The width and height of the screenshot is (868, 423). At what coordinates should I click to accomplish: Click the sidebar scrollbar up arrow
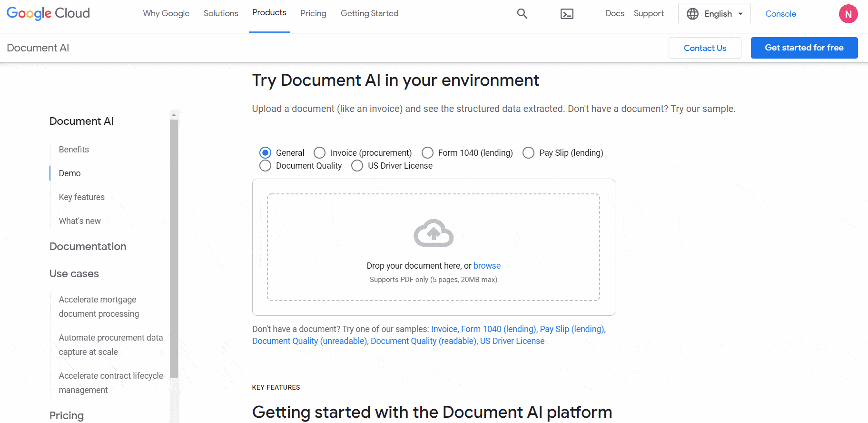click(174, 115)
